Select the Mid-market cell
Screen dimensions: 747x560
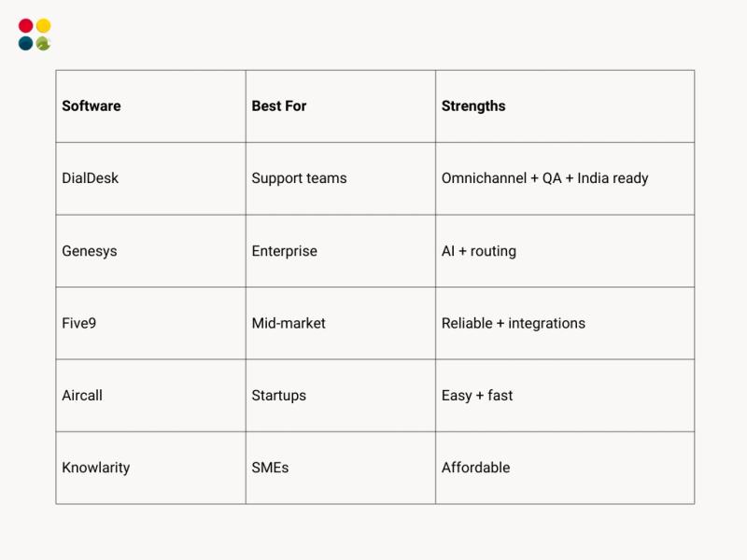click(x=341, y=323)
